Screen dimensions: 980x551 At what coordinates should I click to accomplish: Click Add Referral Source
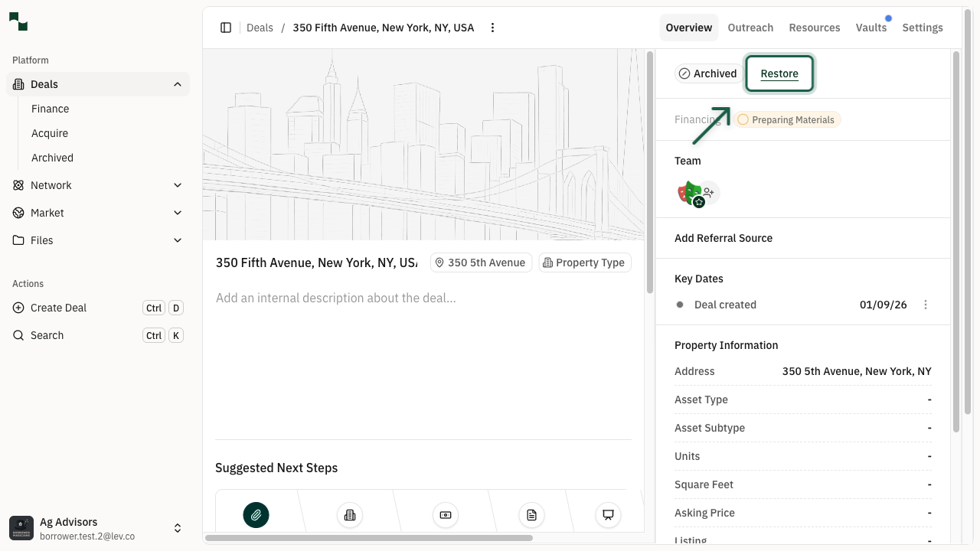pos(723,238)
